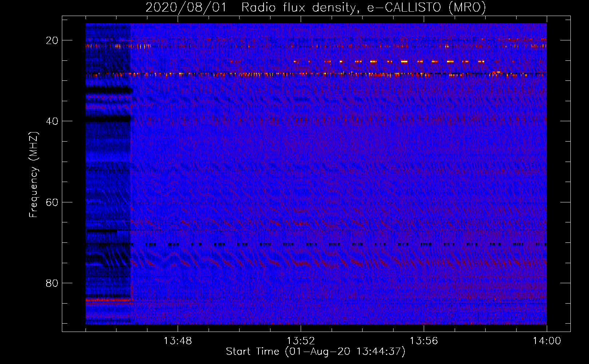Click the x-axis label "Start Time (01-Aug-20 13:44:37)"
The width and height of the screenshot is (589, 364).
pyautogui.click(x=316, y=352)
